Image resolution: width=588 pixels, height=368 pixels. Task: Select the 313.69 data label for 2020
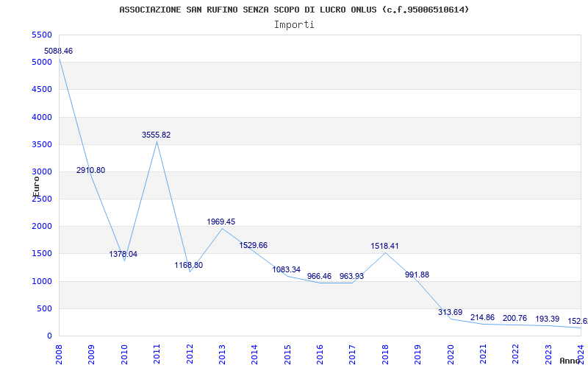(x=451, y=312)
